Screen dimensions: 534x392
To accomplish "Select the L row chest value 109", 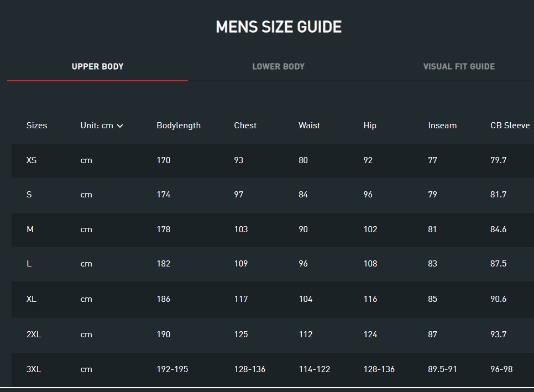I will coord(240,264).
